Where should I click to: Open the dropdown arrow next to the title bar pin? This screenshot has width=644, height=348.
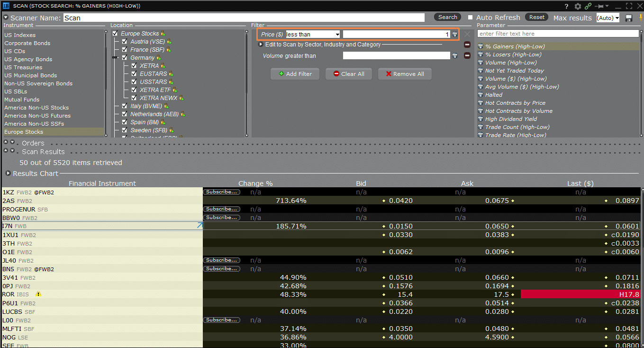(607, 6)
